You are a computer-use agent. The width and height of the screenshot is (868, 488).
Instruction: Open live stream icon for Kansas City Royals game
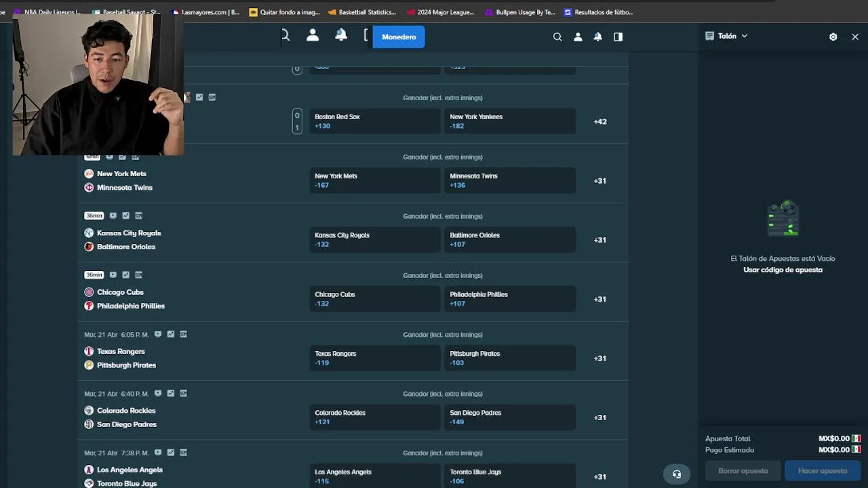click(x=113, y=216)
